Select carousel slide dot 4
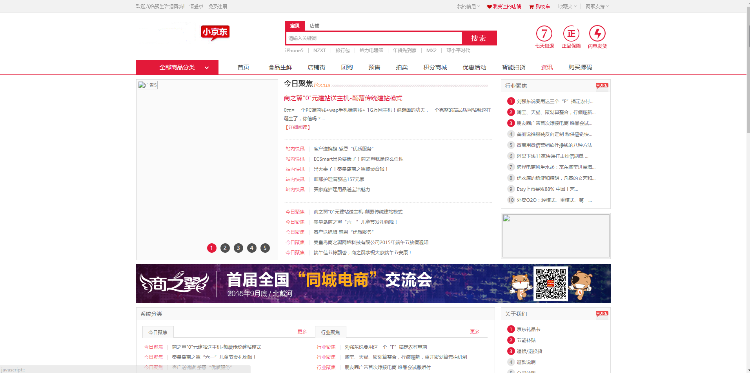 (252, 248)
